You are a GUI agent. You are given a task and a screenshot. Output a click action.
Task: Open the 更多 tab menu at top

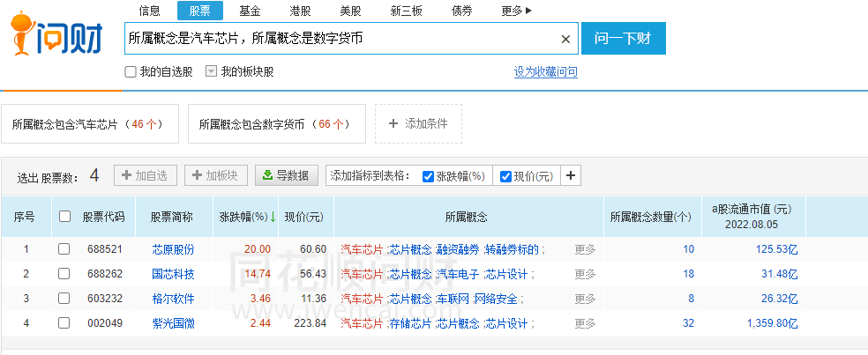click(x=516, y=11)
